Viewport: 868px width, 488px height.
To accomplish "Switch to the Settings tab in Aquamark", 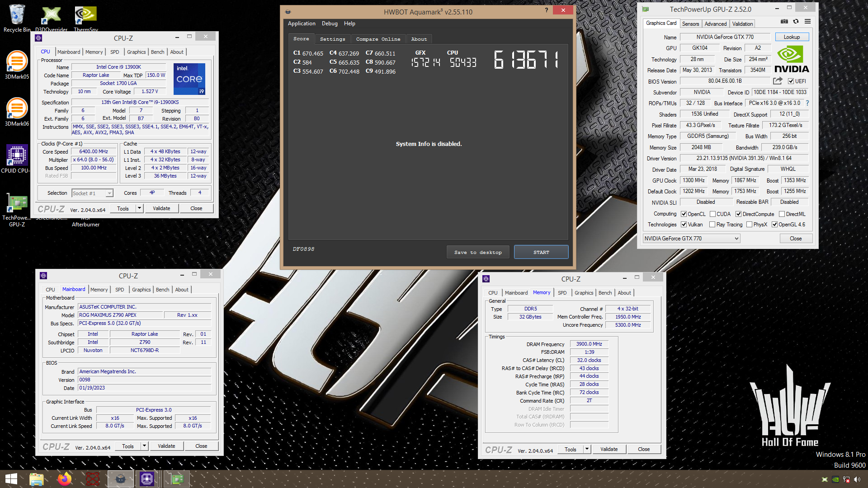I will click(x=332, y=39).
